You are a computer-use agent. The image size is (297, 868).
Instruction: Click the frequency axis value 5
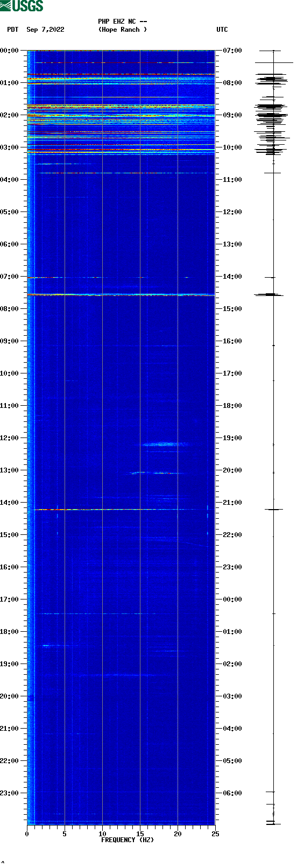pyautogui.click(x=65, y=834)
